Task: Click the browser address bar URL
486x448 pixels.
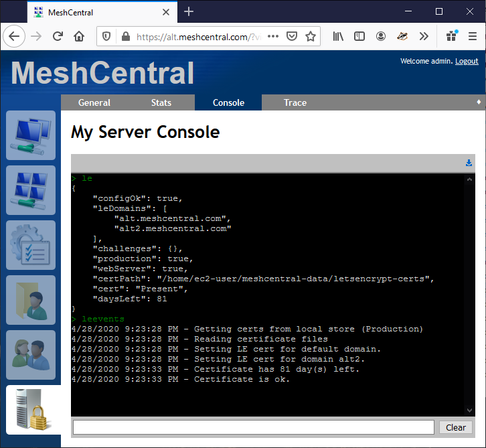Action: point(198,37)
